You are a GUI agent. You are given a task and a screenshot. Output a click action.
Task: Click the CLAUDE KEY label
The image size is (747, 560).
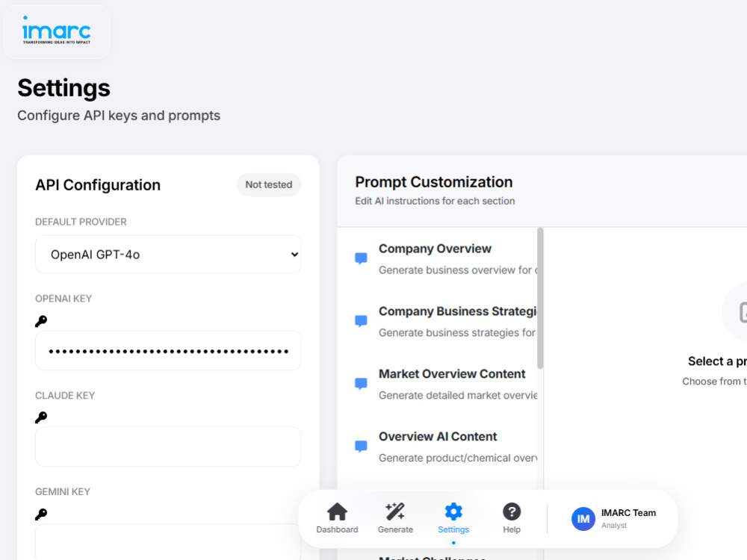[65, 395]
